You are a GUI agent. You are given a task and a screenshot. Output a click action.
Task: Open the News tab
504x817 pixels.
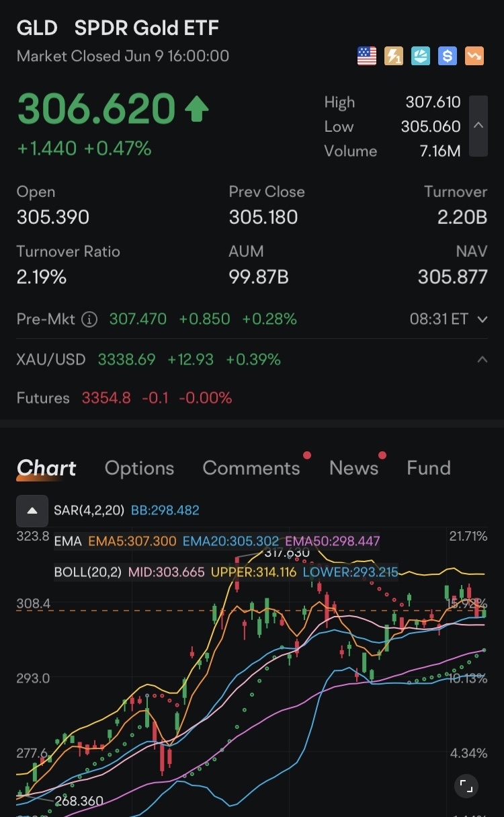(x=353, y=468)
